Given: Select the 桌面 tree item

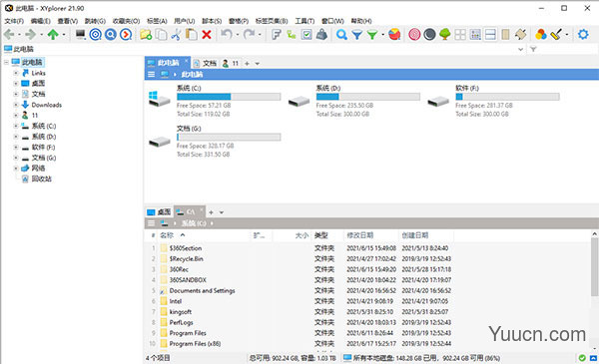Looking at the screenshot, I should pyautogui.click(x=38, y=83).
